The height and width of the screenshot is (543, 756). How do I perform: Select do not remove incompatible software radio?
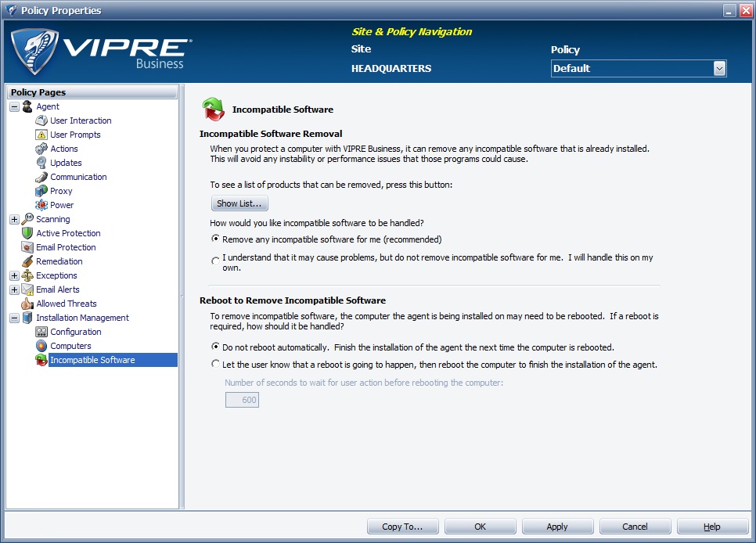215,261
